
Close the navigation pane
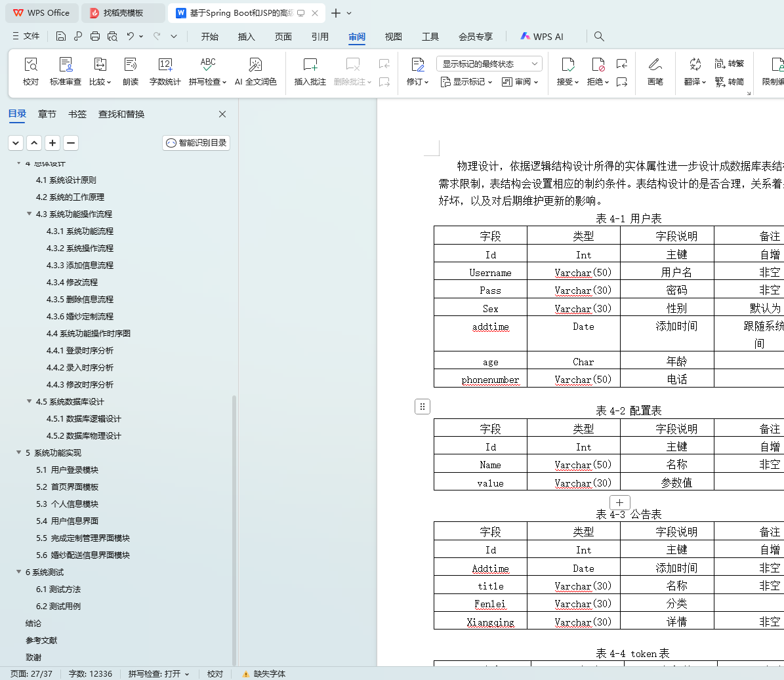click(222, 114)
